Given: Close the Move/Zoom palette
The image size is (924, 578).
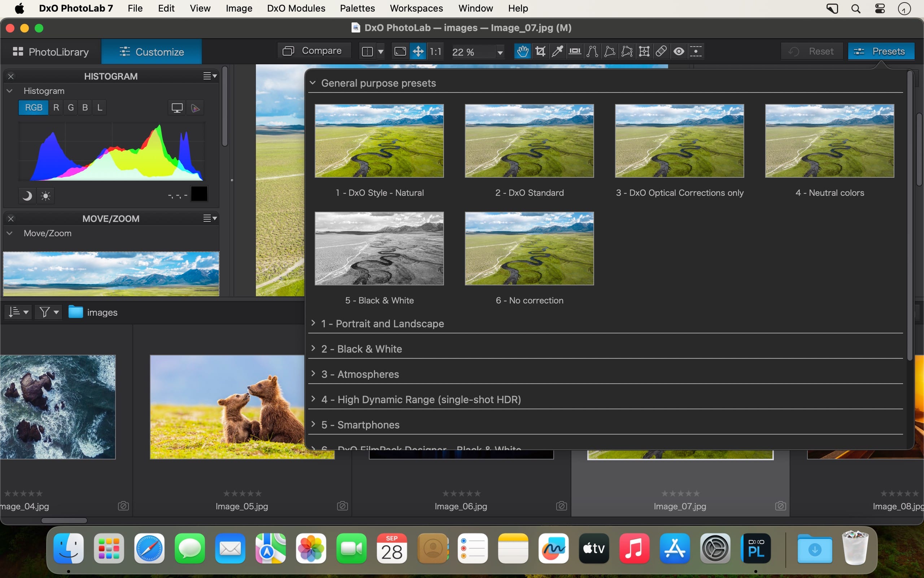Looking at the screenshot, I should (x=11, y=219).
